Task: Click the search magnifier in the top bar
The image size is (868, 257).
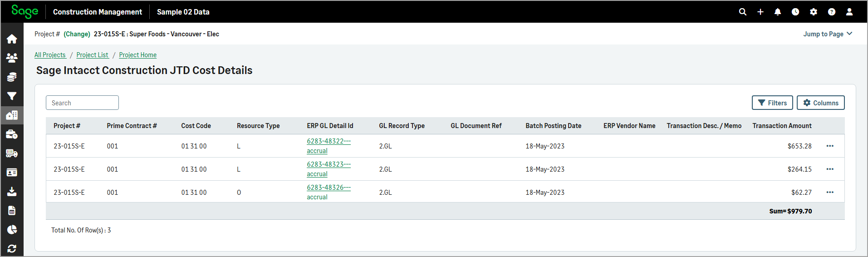Action: coord(743,12)
